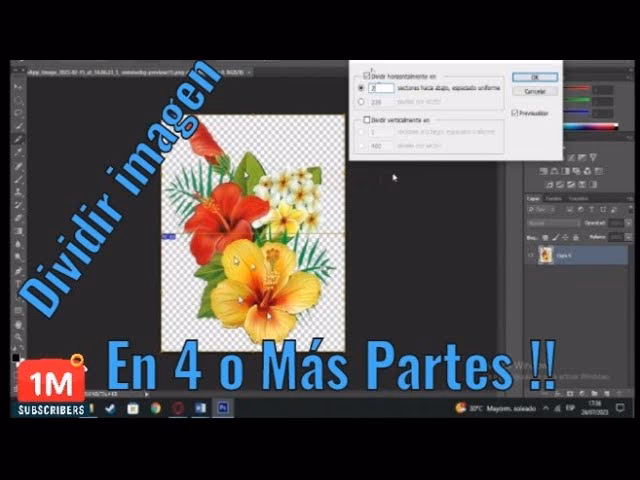
Task: Toggle lock transparent pixels in Layers
Action: [545, 237]
